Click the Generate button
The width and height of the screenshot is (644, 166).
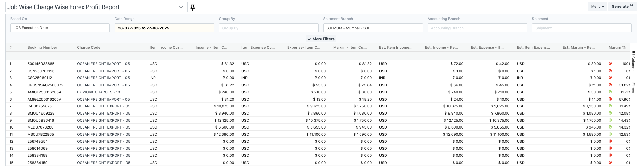click(622, 6)
